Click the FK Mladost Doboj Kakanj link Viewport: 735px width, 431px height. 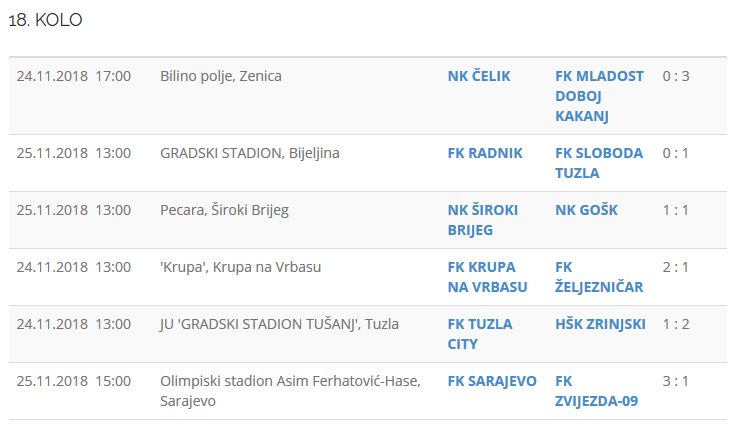(599, 96)
